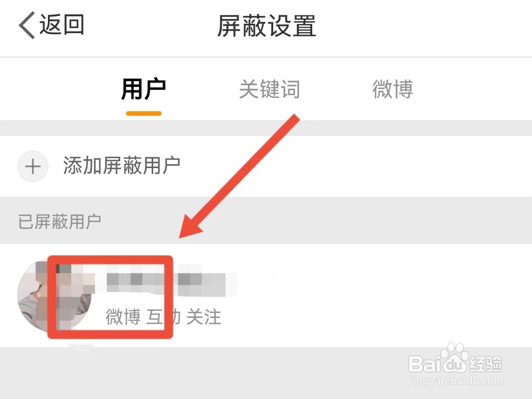Image resolution: width=532 pixels, height=399 pixels.
Task: Open the 微博 tab
Action: pyautogui.click(x=393, y=89)
